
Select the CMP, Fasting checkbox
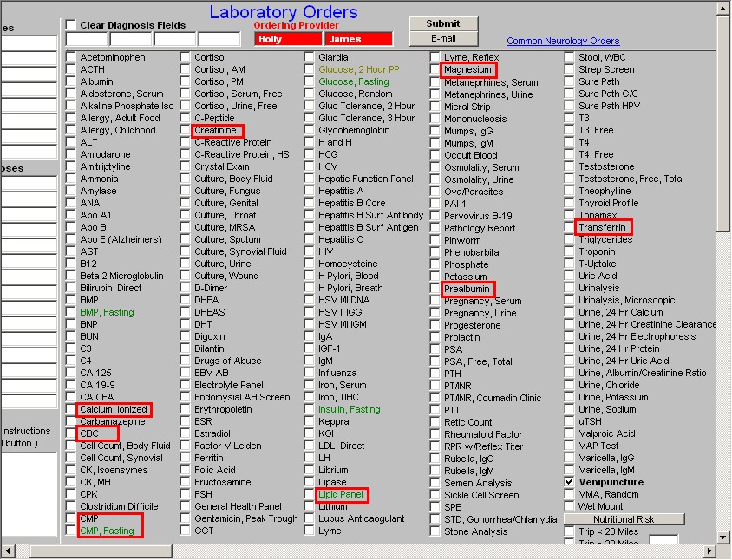pos(70,531)
